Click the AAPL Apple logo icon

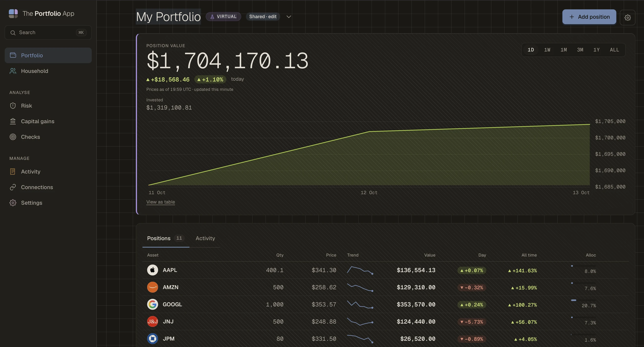tap(152, 270)
